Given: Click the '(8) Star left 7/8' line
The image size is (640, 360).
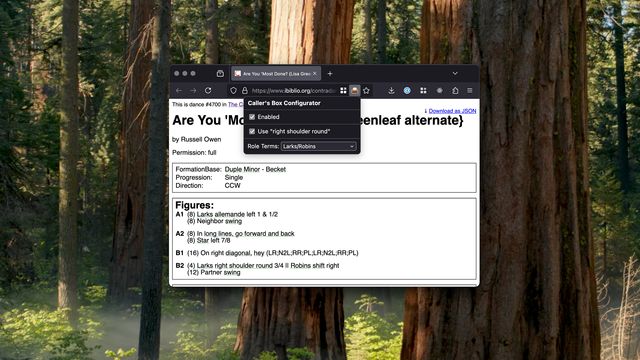Looking at the screenshot, I should click(x=209, y=241).
